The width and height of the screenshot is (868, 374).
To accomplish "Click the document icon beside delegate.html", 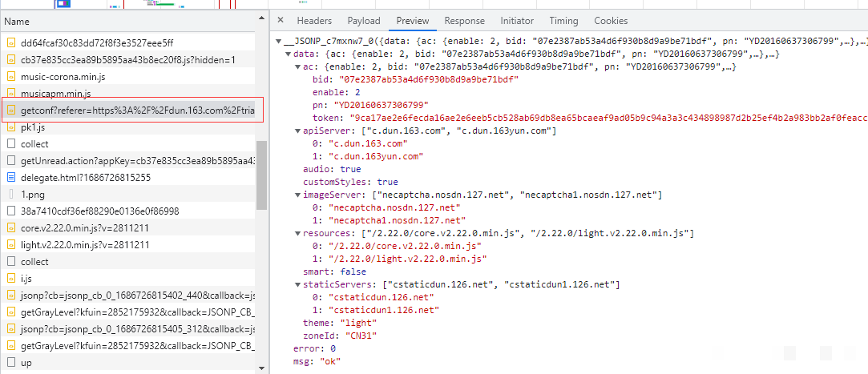I will click(11, 178).
